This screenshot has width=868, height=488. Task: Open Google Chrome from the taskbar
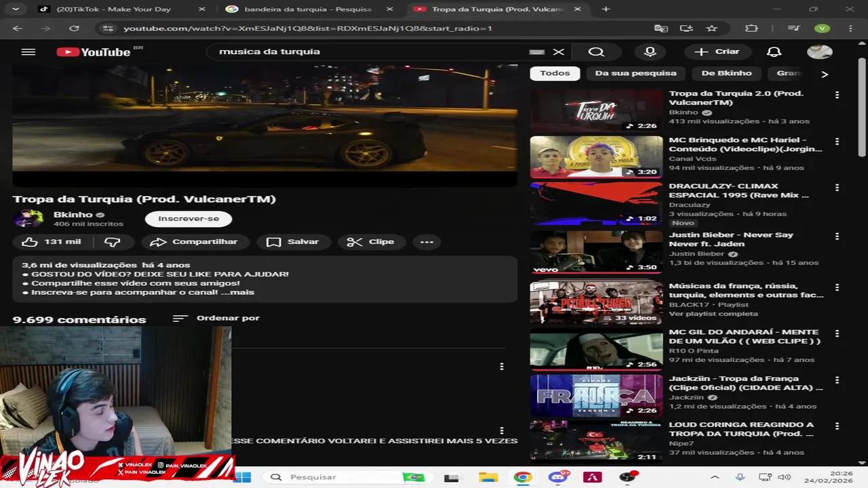tap(522, 477)
